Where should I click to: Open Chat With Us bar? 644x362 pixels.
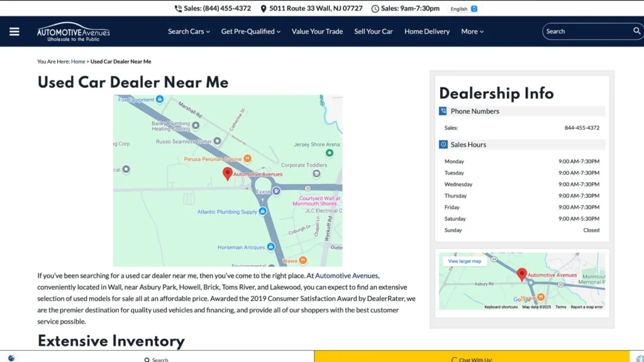pyautogui.click(x=472, y=356)
